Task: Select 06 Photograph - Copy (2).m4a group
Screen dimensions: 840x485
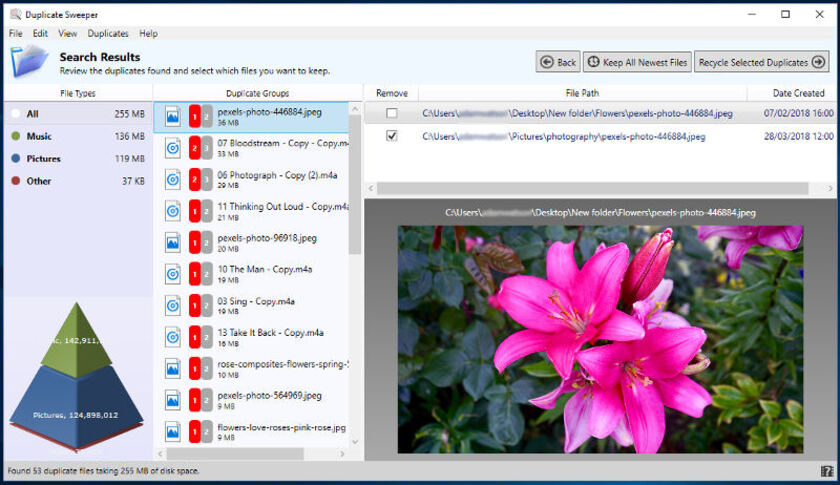Action: [251, 180]
